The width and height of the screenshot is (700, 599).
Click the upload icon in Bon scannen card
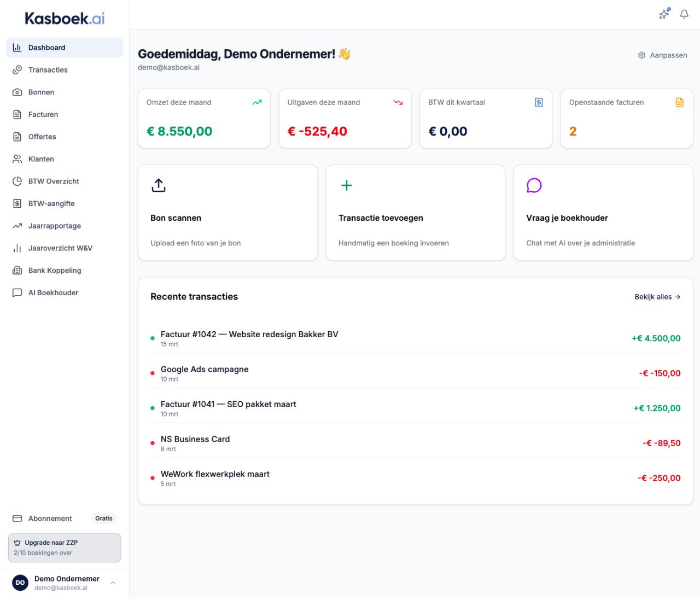pos(159,185)
